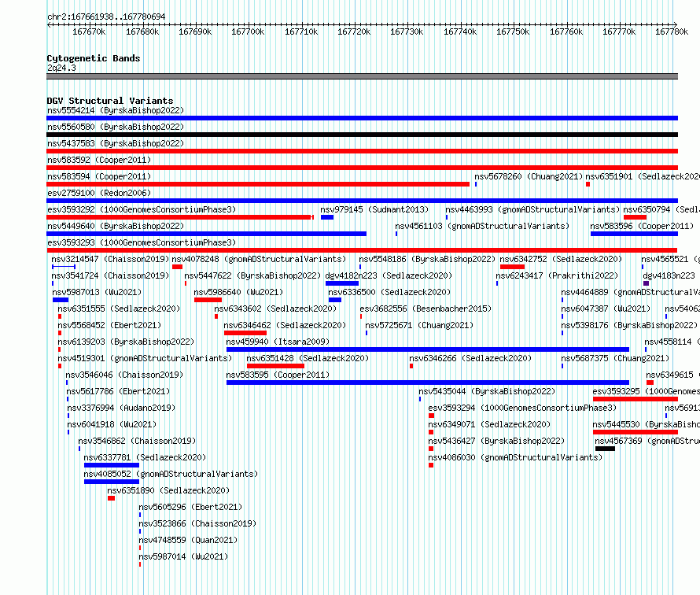
Task: Click the black nsv4567369 variant bar
Action: coord(605,449)
